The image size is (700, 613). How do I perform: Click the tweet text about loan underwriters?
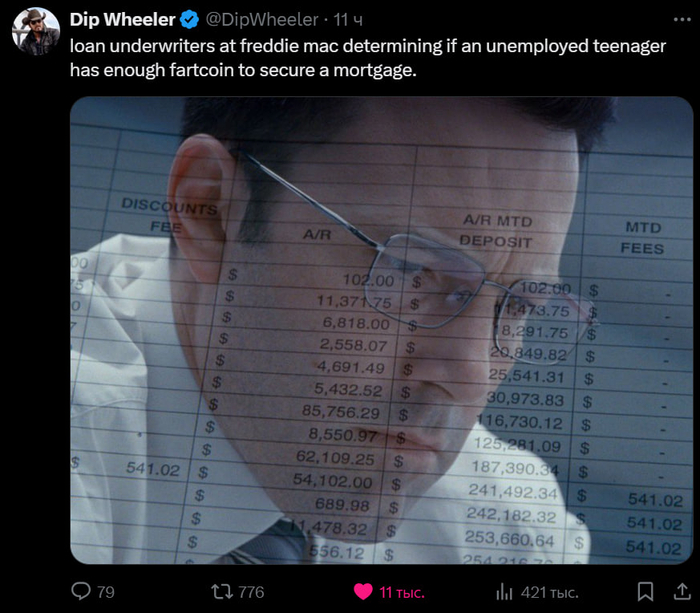point(368,58)
